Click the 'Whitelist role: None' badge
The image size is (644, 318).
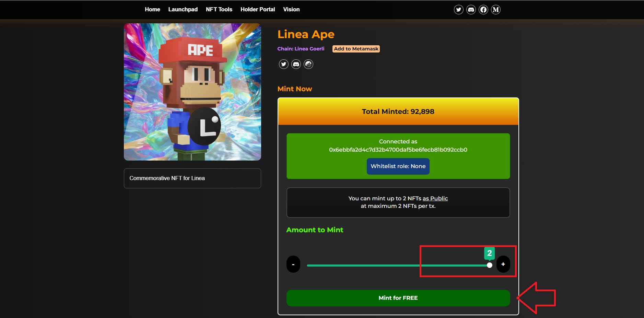398,166
